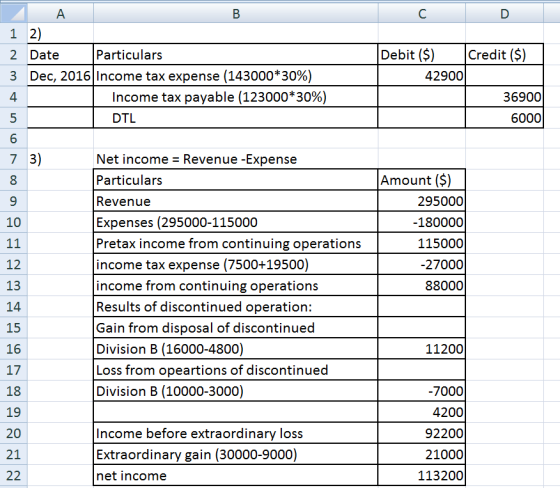The width and height of the screenshot is (560, 488).
Task: Click the amount 4200 in row 19
Action: (x=422, y=412)
